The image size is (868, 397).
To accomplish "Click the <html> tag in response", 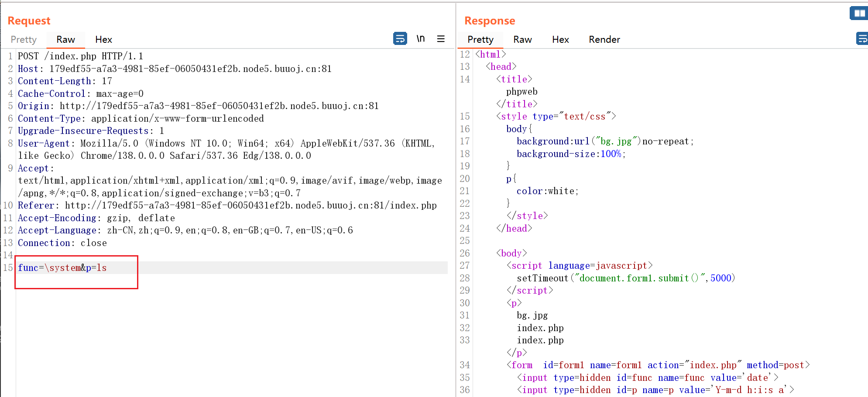I will (491, 55).
